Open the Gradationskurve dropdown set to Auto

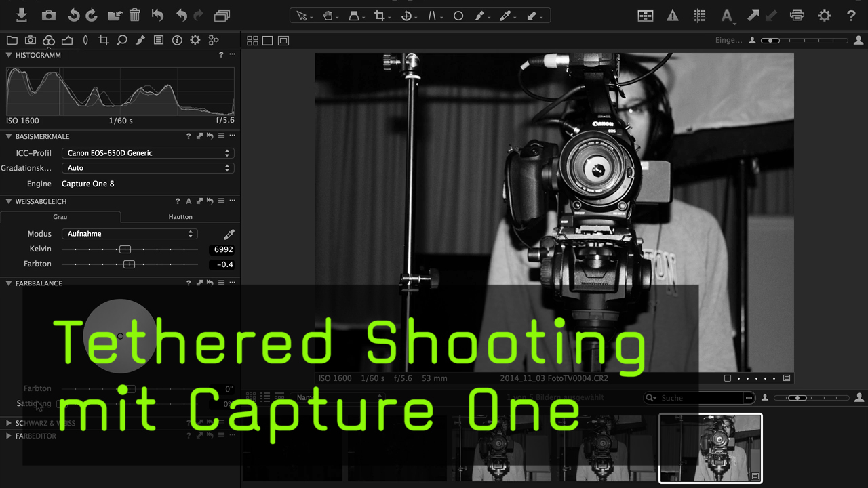tap(148, 167)
